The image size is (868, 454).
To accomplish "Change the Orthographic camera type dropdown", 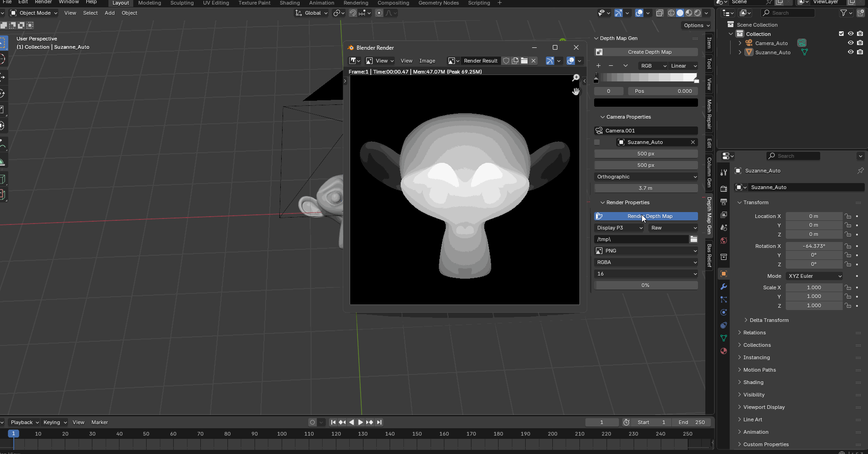I will 646,177.
